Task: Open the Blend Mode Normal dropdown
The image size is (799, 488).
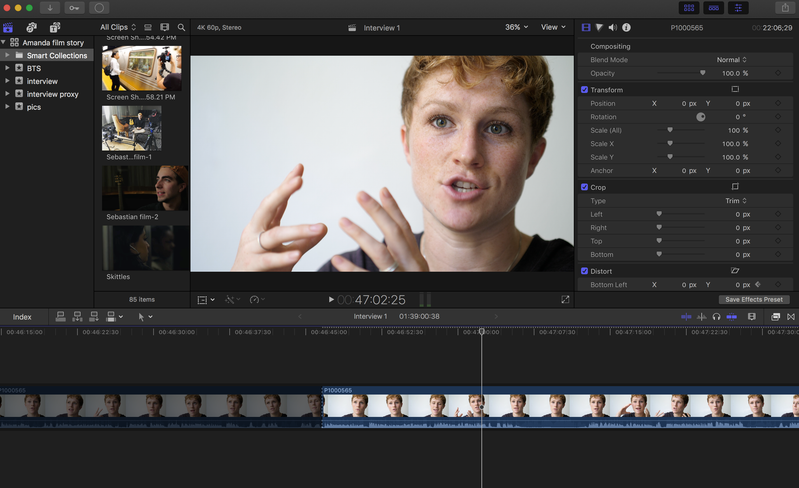Action: click(x=731, y=60)
